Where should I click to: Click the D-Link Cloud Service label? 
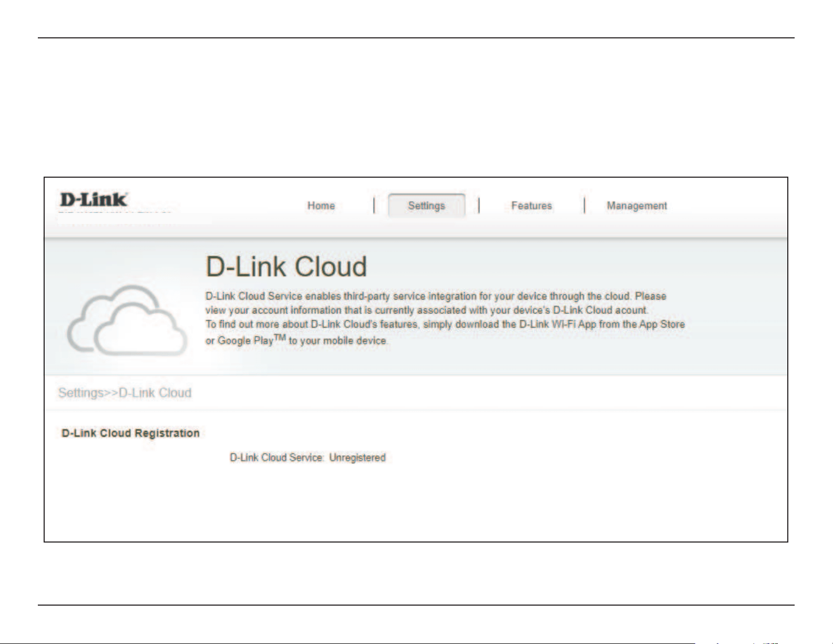277,457
